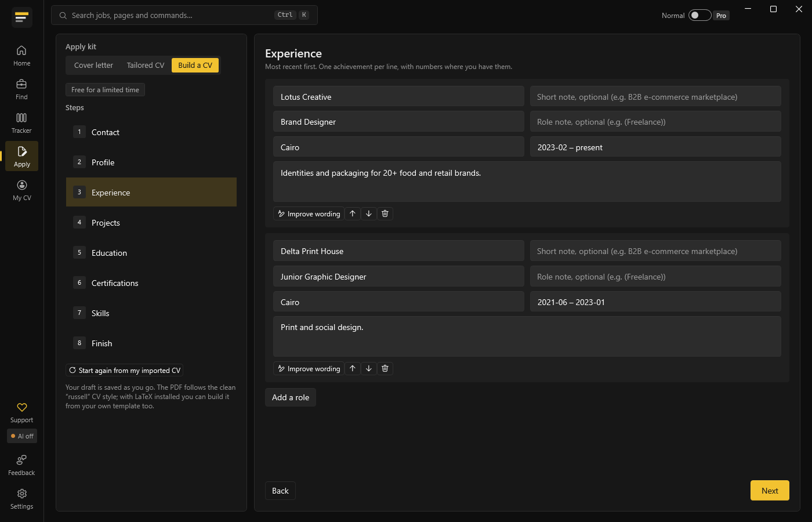This screenshot has width=812, height=522.
Task: Open step 6 Certifications
Action: click(x=151, y=283)
